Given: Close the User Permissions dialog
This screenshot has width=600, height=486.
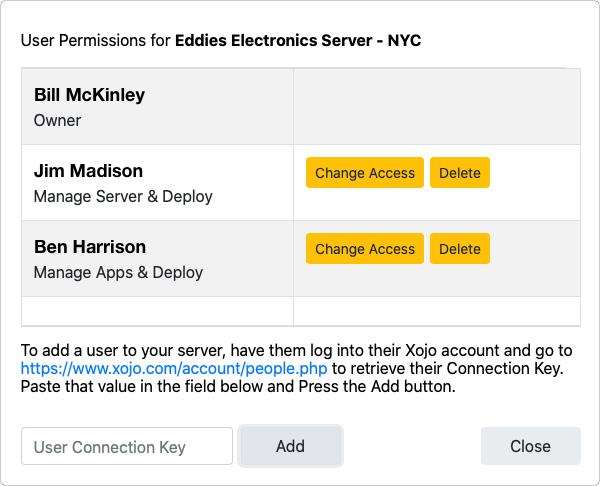Looking at the screenshot, I should click(530, 446).
